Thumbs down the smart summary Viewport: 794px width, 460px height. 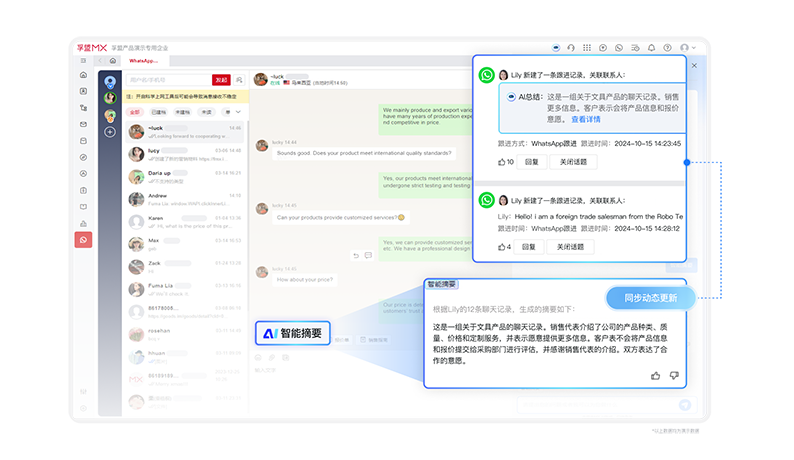(x=674, y=375)
